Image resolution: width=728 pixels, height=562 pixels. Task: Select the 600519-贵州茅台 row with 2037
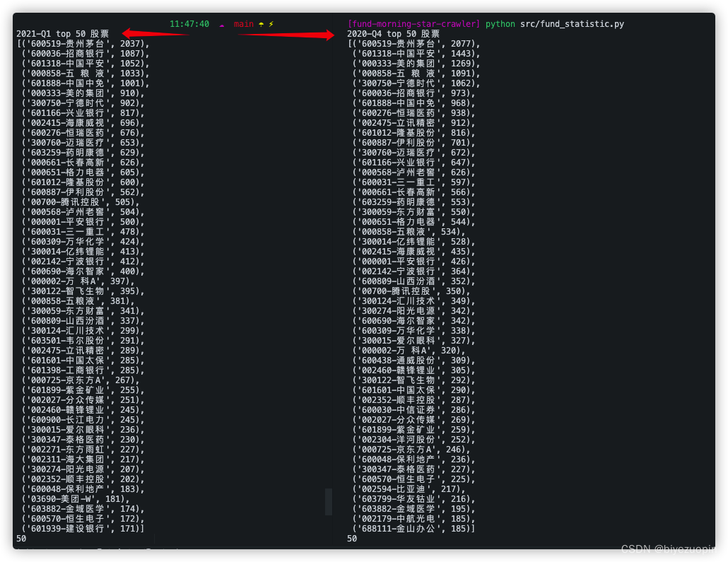(83, 44)
